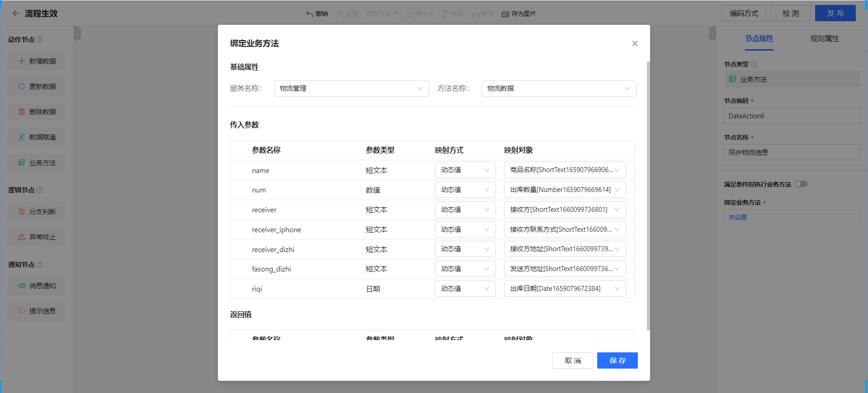Open the 服务名称 dropdown
Viewport: 868px width, 393px height.
(351, 89)
